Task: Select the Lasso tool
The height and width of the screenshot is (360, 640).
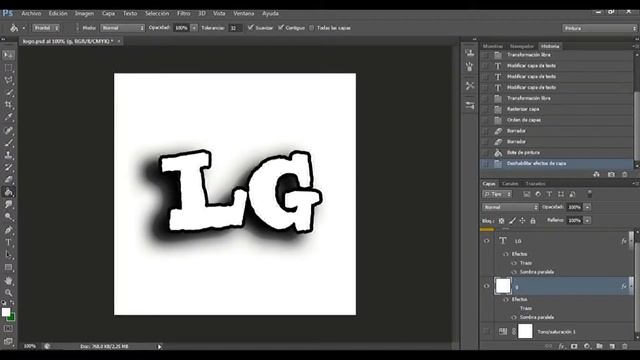Action: pos(8,80)
